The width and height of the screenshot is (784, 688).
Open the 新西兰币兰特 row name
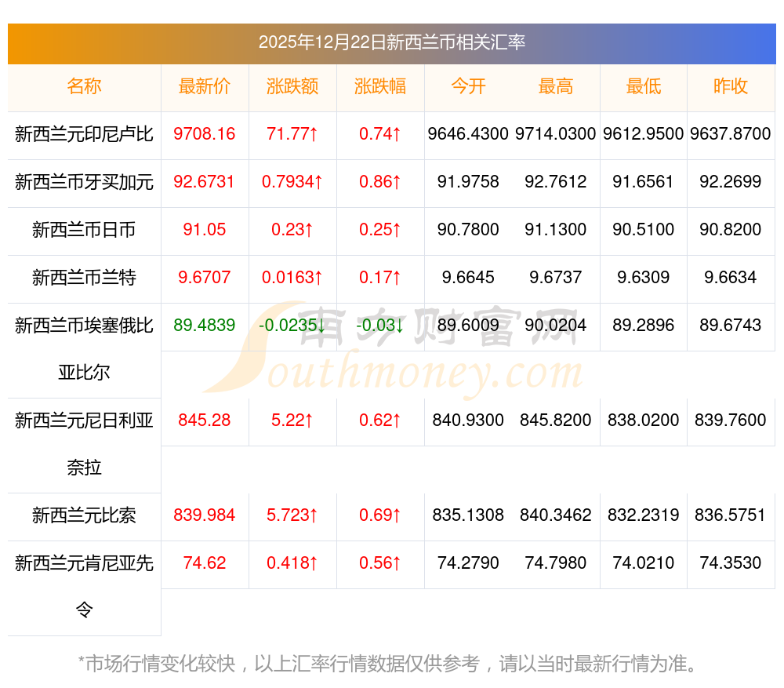(84, 277)
